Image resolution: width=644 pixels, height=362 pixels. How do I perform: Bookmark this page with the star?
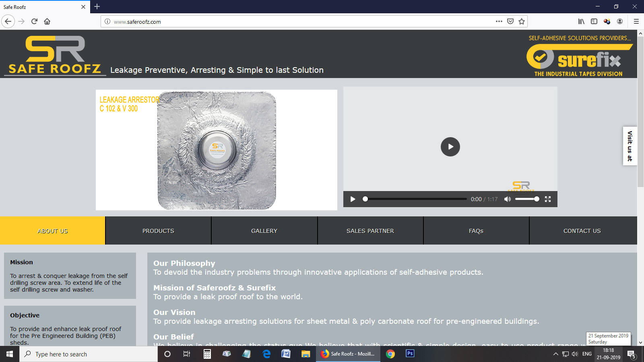522,21
